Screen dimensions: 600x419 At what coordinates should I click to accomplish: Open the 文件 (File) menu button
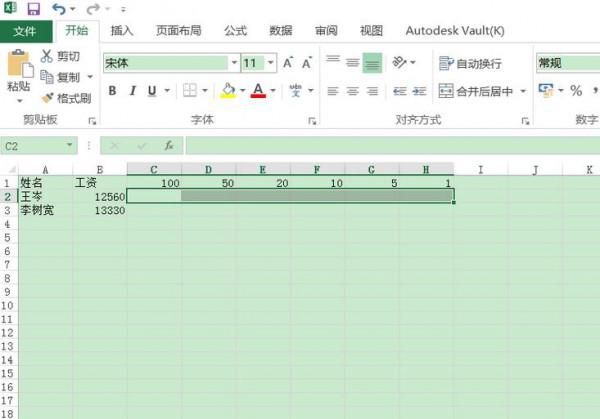pyautogui.click(x=25, y=31)
